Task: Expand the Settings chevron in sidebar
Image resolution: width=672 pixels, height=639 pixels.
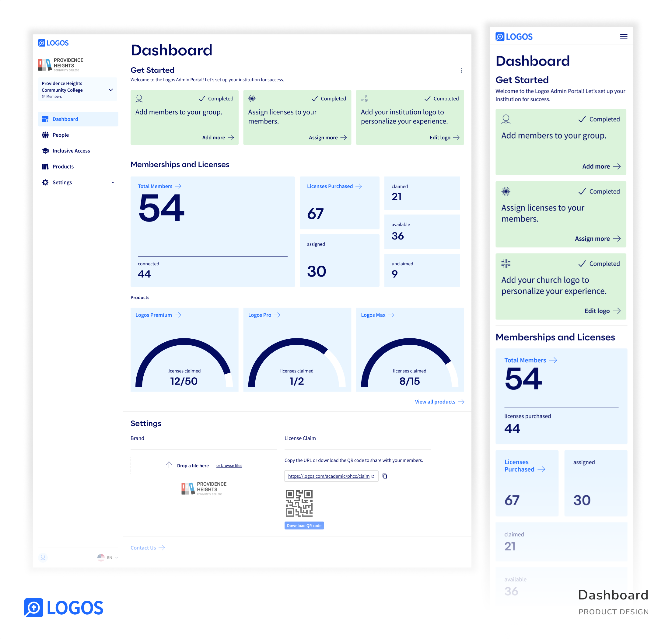Action: (113, 182)
